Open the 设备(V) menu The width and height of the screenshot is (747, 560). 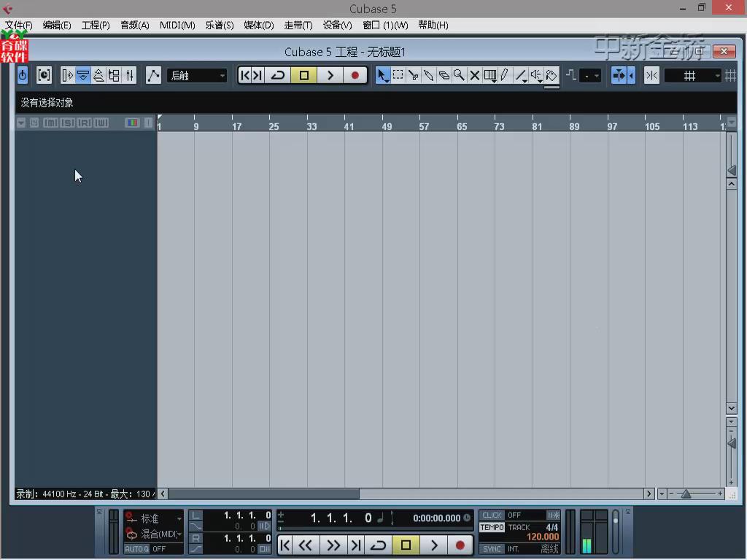click(337, 26)
